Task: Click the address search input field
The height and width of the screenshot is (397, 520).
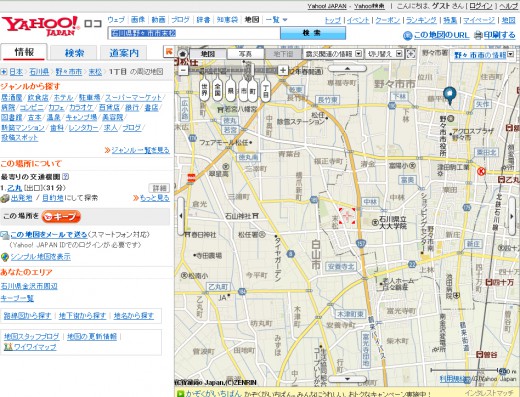Action: (195, 33)
